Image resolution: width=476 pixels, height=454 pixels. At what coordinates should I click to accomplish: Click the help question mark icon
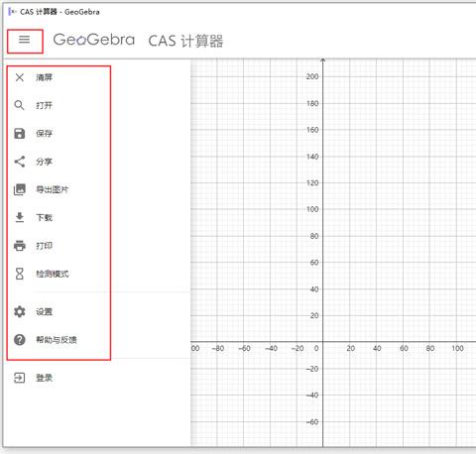click(20, 340)
